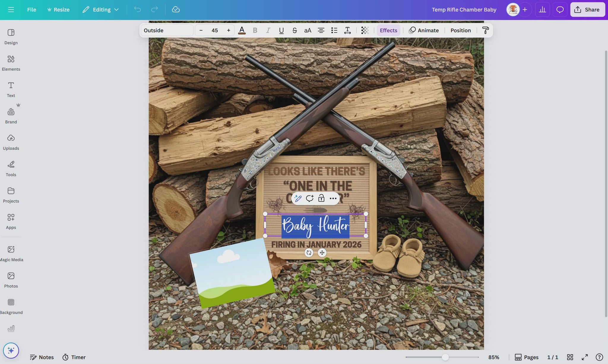Click the copy style paint roller icon
The image size is (608, 364).
pos(485,30)
